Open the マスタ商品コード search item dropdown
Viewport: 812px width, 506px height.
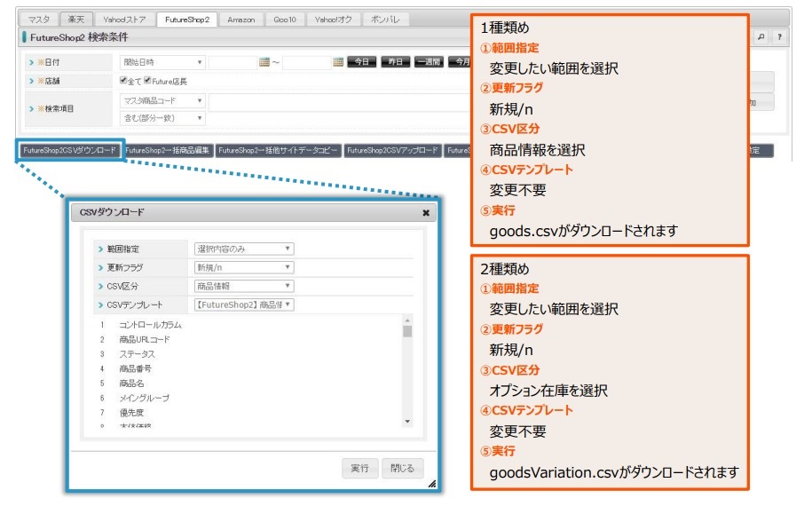pyautogui.click(x=162, y=100)
